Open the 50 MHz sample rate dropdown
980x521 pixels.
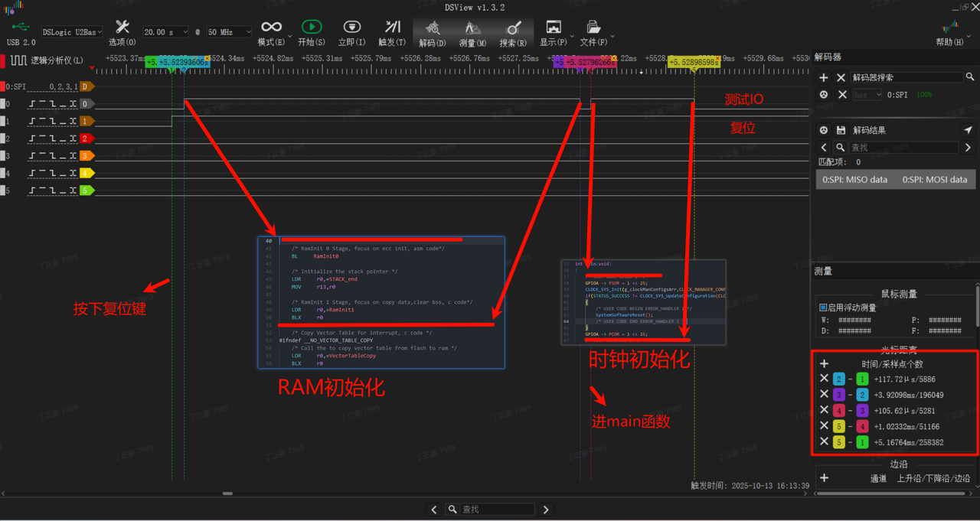pos(228,32)
